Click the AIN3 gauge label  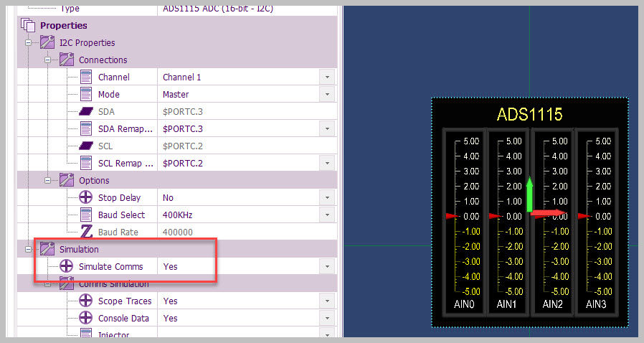point(596,304)
